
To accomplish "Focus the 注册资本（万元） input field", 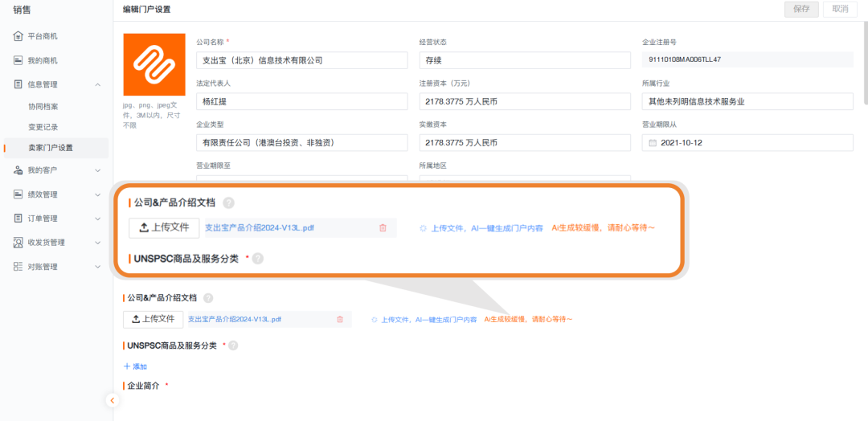I will [525, 102].
